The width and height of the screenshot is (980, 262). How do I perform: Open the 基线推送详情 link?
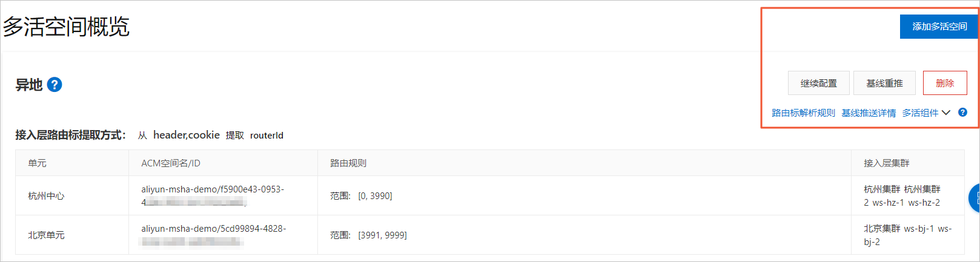point(869,113)
